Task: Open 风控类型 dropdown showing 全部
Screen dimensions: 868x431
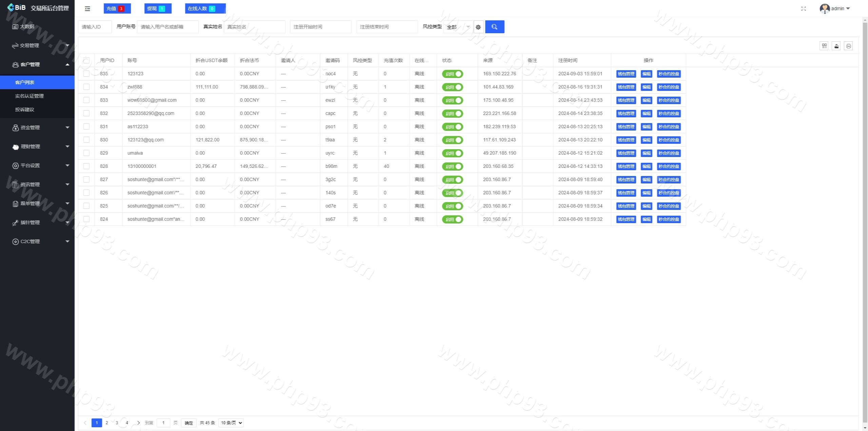Action: 458,27
